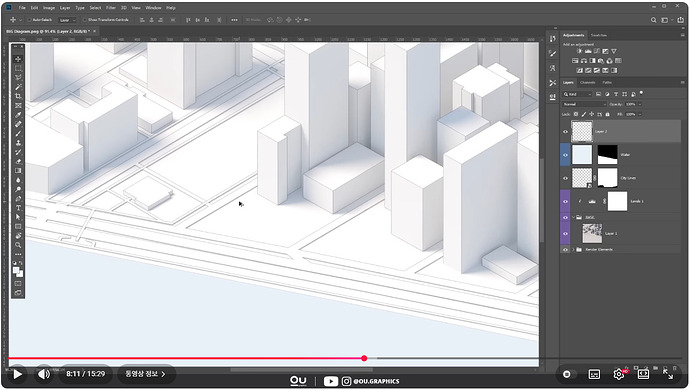This screenshot has height=390, width=690.
Task: Open the layer filter Kind dropdown
Action: click(x=577, y=94)
